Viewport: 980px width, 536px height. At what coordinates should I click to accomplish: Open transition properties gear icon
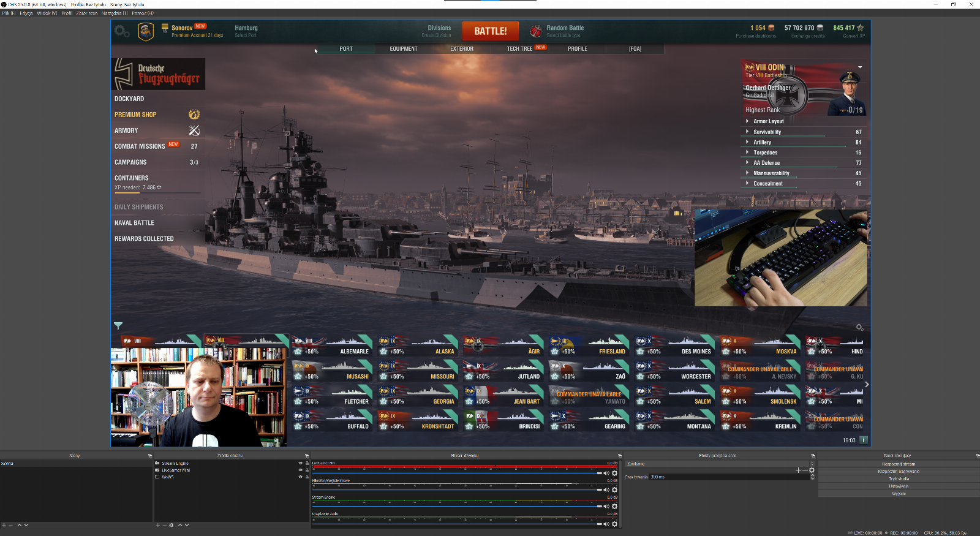click(x=812, y=470)
